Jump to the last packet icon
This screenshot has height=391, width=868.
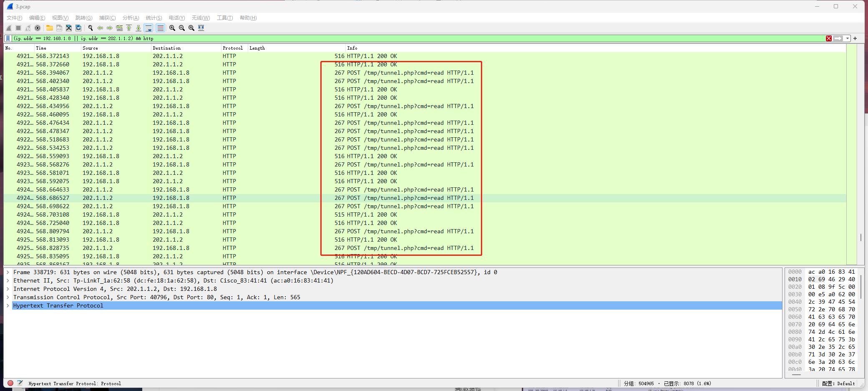pos(138,28)
